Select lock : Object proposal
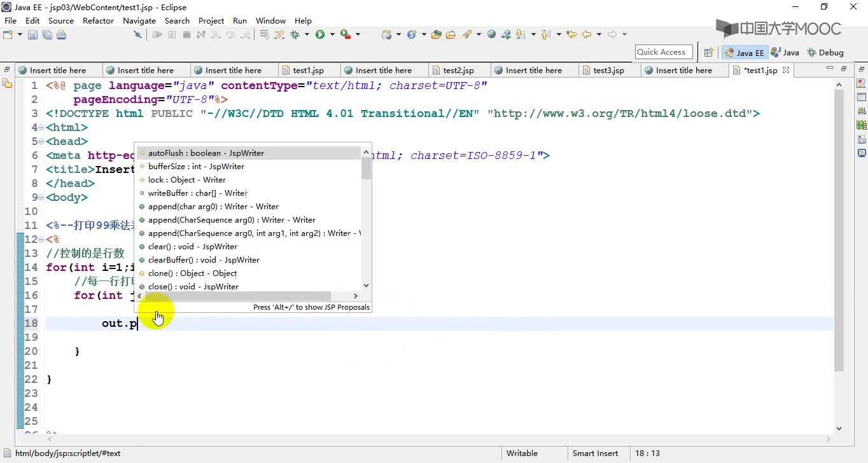The height and width of the screenshot is (463, 868). tap(249, 179)
